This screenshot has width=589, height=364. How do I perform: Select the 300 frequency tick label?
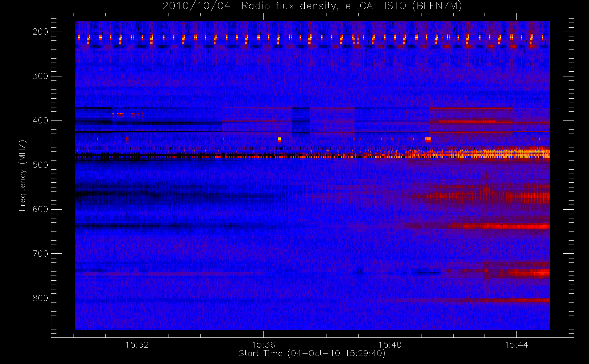40,76
